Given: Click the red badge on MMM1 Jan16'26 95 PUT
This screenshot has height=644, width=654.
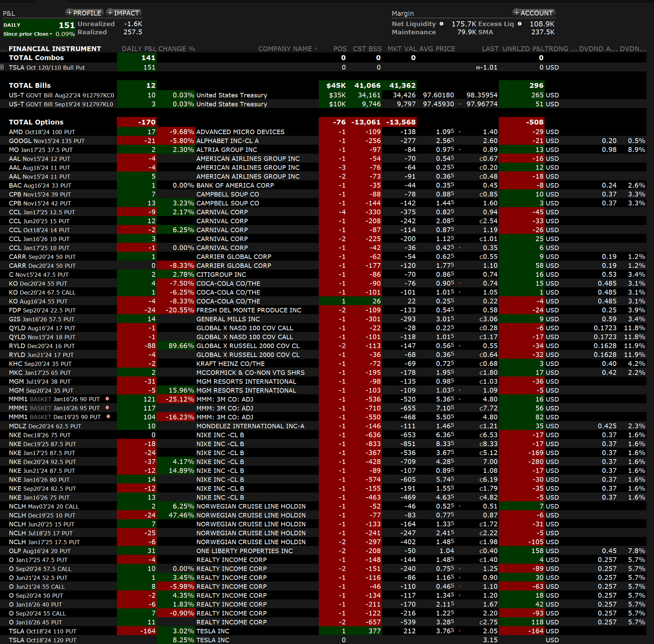Looking at the screenshot, I should click(108, 408).
